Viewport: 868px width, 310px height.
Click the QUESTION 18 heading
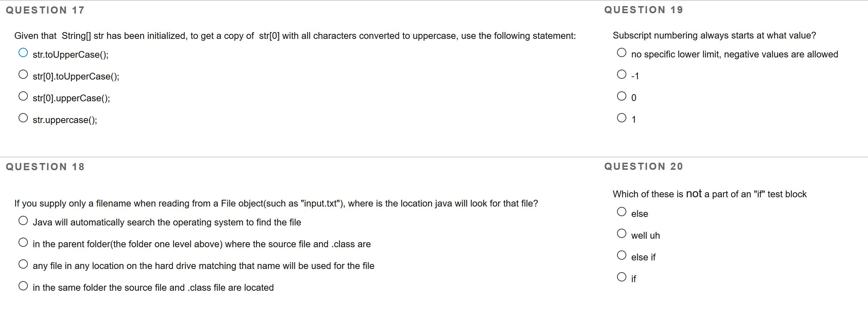[45, 166]
